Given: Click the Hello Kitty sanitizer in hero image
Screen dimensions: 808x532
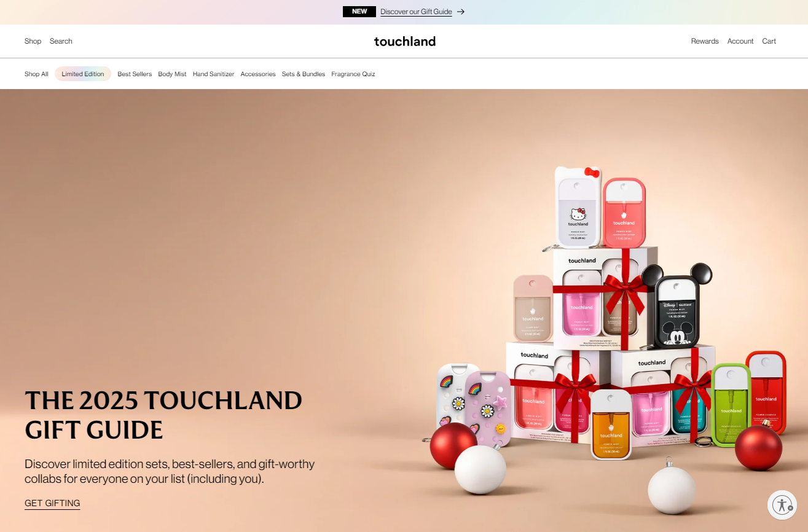Looking at the screenshot, I should pyautogui.click(x=578, y=207).
